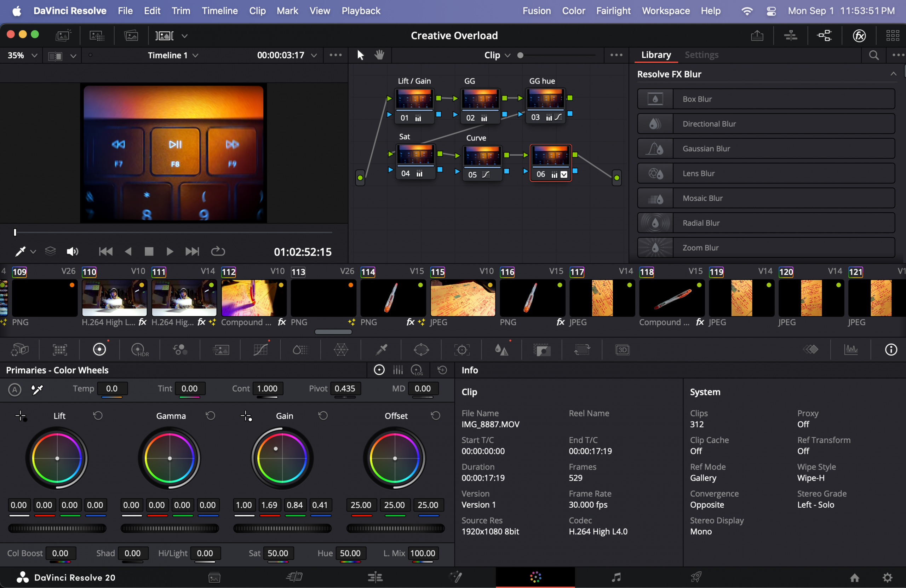Select the hand pan tool
The image size is (906, 588).
click(x=379, y=55)
